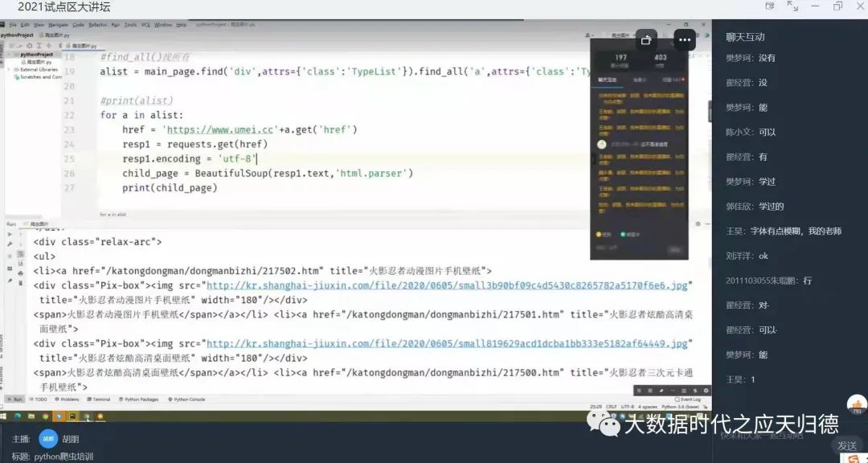
Task: Click the Windows Start button
Action: [x=2, y=416]
